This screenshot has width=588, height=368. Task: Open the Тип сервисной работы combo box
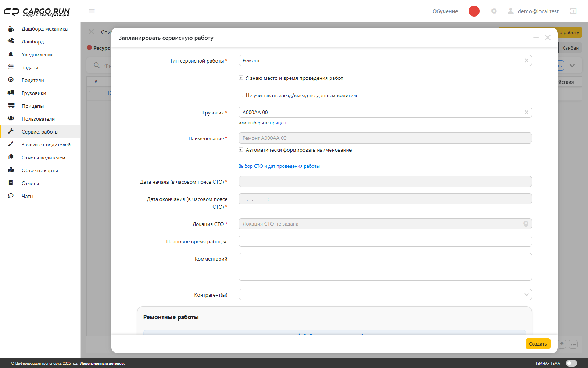[385, 60]
